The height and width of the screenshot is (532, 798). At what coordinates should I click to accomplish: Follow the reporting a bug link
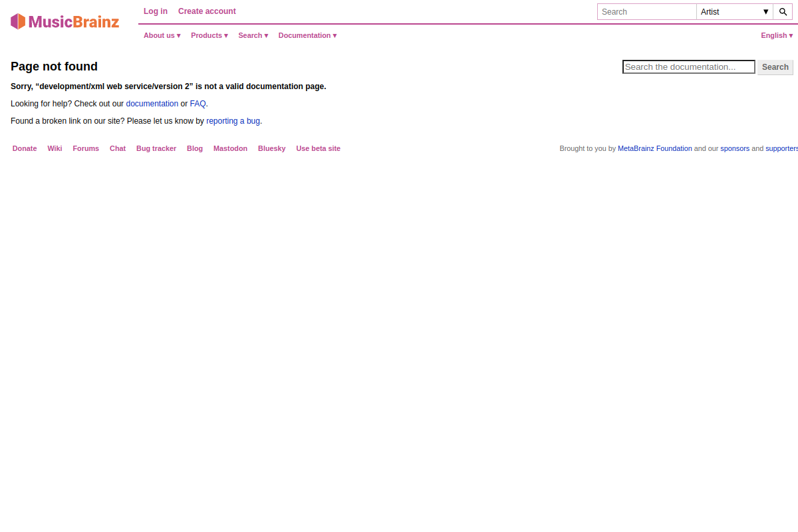(233, 121)
